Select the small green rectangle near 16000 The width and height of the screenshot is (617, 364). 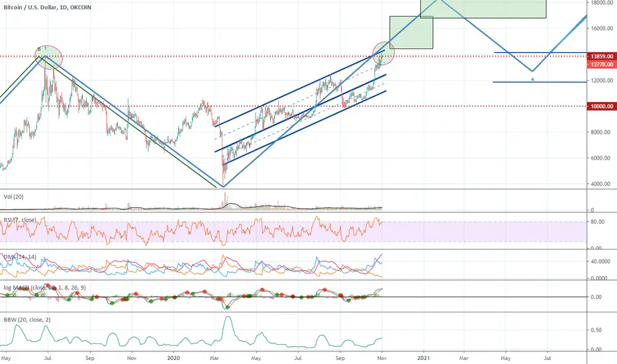coord(411,32)
